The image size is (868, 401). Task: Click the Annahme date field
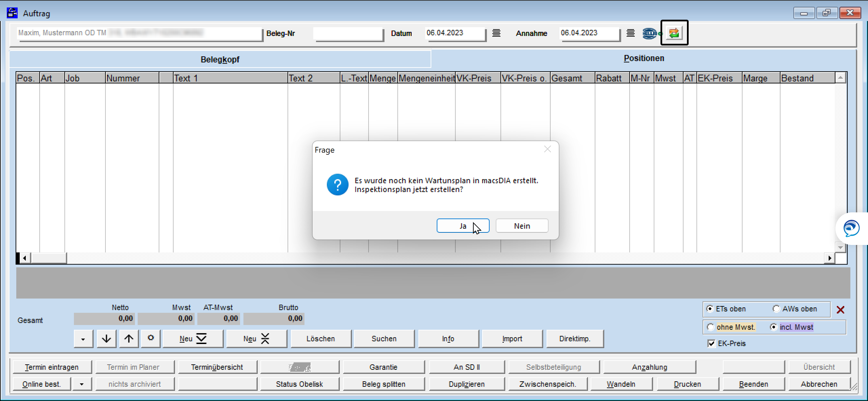(x=589, y=33)
